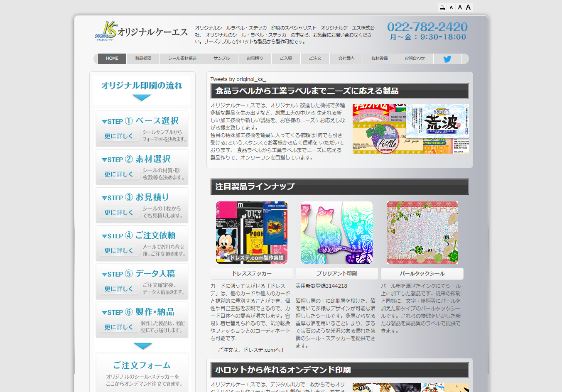
Task: Open the 製品概要 menu item
Action: pos(143,59)
